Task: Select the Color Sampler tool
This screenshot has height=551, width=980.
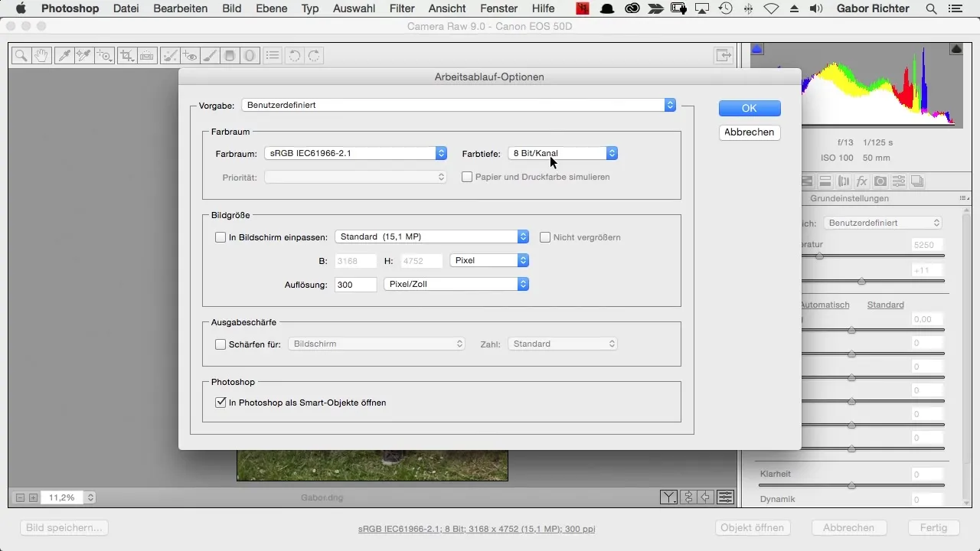Action: (84, 56)
